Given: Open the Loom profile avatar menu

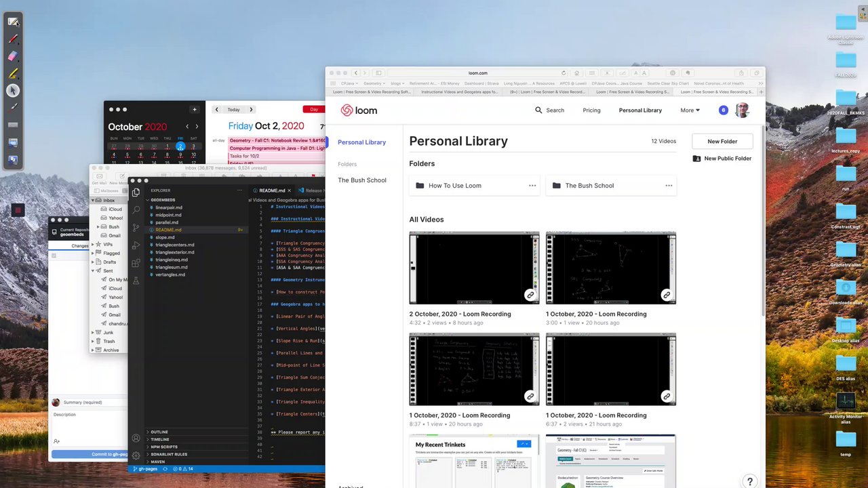Looking at the screenshot, I should point(743,110).
